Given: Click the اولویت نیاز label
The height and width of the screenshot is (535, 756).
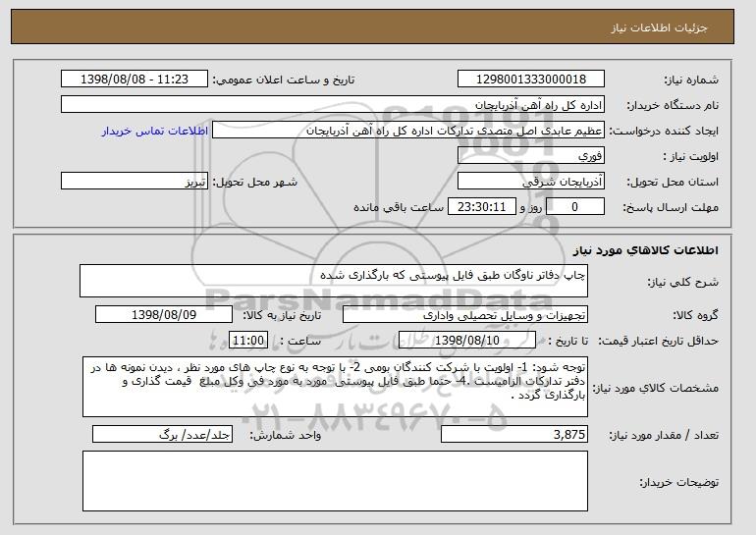Looking at the screenshot, I should 691,156.
